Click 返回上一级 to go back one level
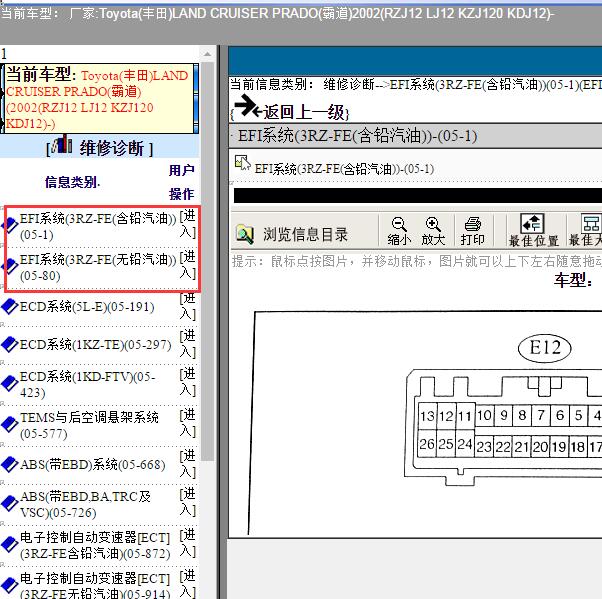 (306, 113)
